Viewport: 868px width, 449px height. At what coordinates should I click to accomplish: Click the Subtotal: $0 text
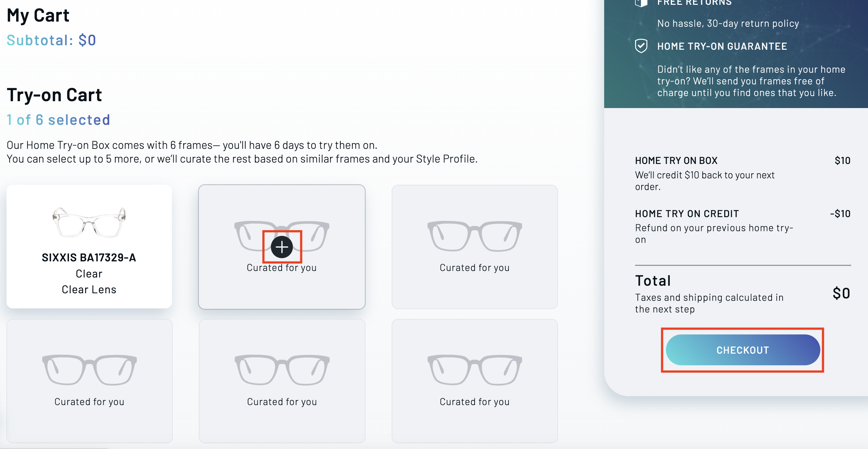[x=51, y=40]
